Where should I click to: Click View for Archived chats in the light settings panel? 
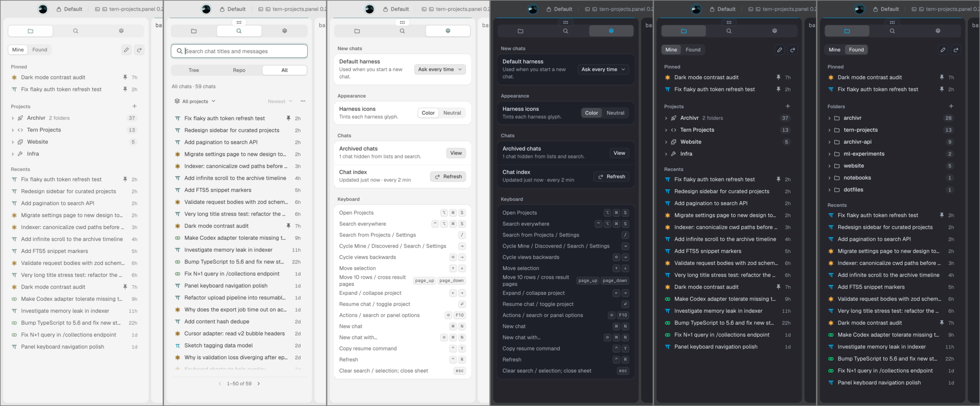[x=456, y=153]
